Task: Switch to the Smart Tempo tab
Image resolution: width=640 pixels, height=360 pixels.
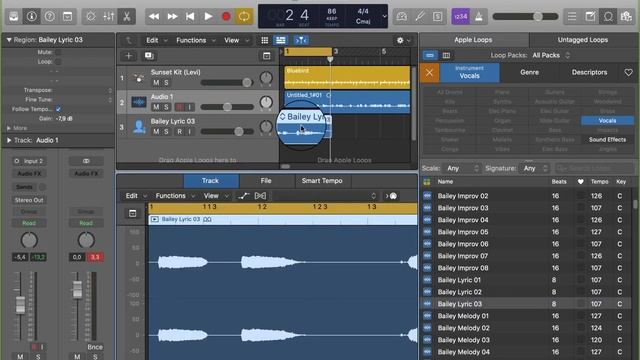Action: point(322,180)
